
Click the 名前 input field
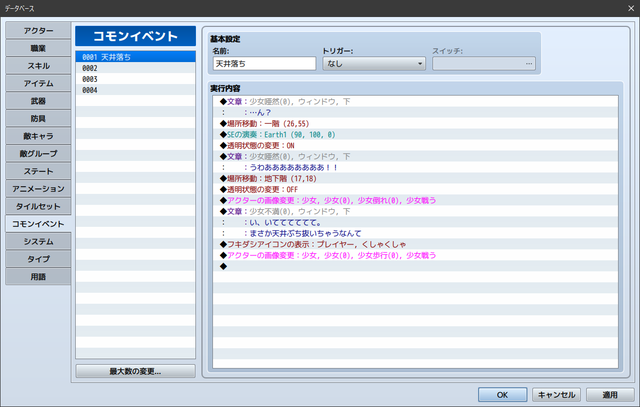click(264, 64)
